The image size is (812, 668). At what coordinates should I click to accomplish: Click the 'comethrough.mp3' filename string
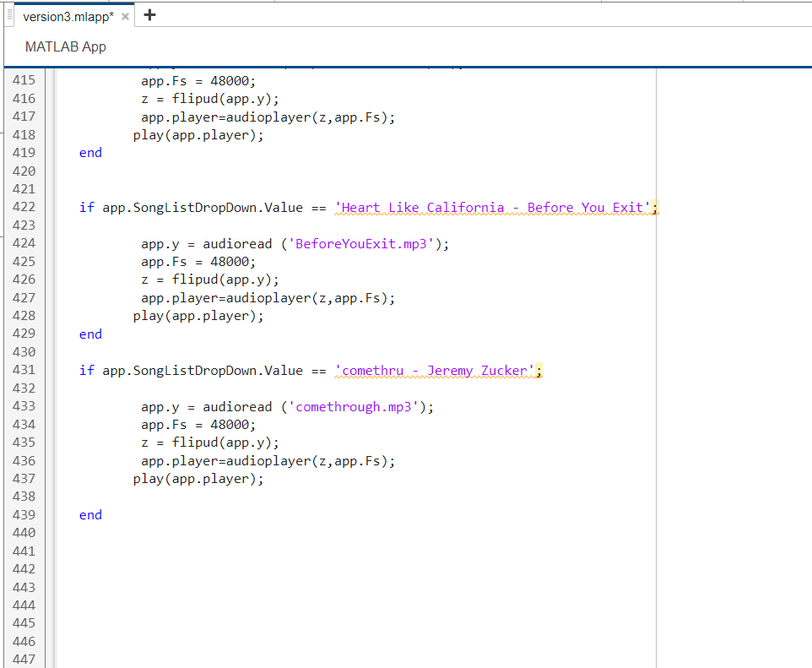click(353, 407)
